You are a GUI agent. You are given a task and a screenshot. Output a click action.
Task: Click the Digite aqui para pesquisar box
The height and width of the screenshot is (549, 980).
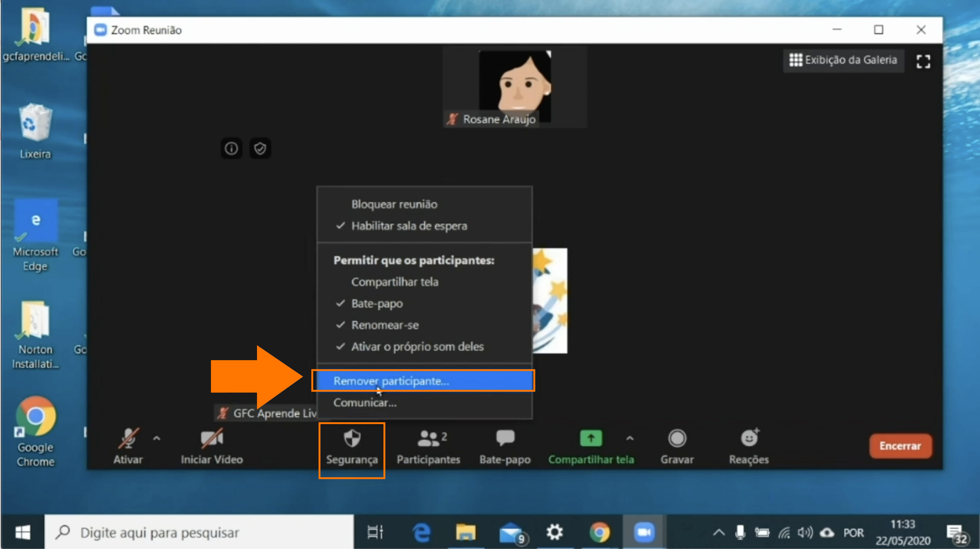coord(199,532)
